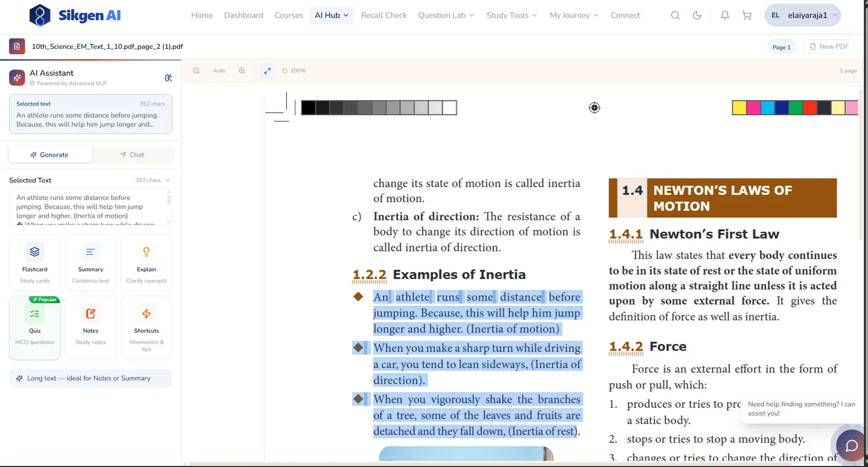The height and width of the screenshot is (467, 868).
Task: Choose the Quiz MCQ questions tool
Action: pyautogui.click(x=35, y=328)
